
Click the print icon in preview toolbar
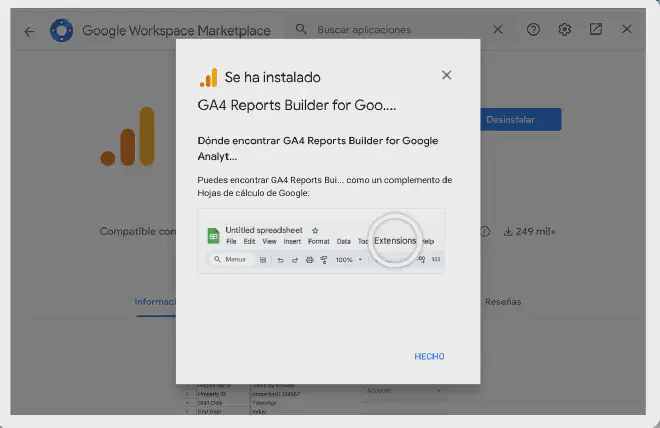click(309, 260)
